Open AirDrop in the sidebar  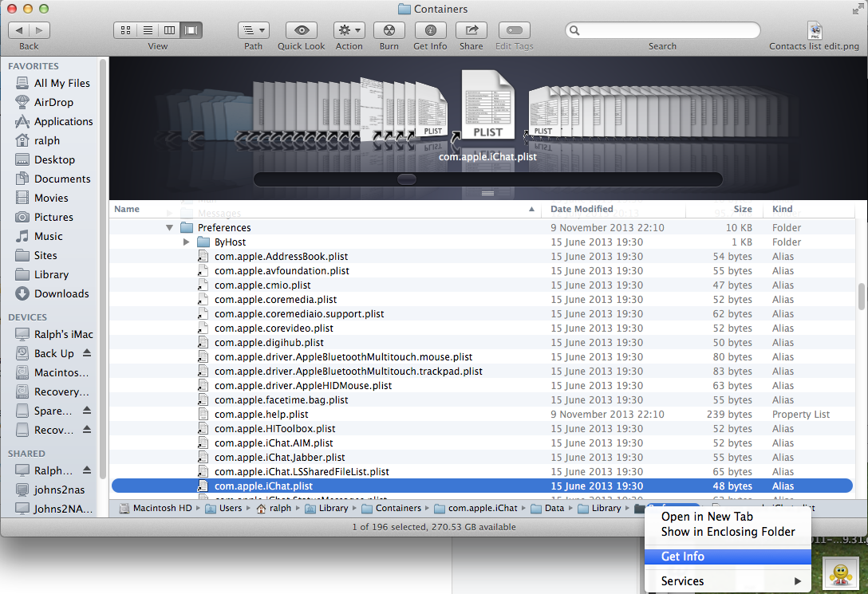click(x=53, y=102)
